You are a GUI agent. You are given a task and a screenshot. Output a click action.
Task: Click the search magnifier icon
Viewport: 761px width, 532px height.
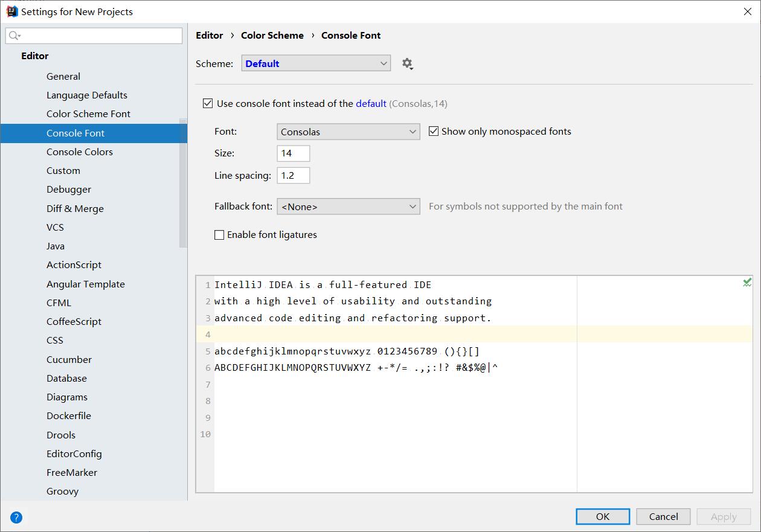(x=14, y=36)
